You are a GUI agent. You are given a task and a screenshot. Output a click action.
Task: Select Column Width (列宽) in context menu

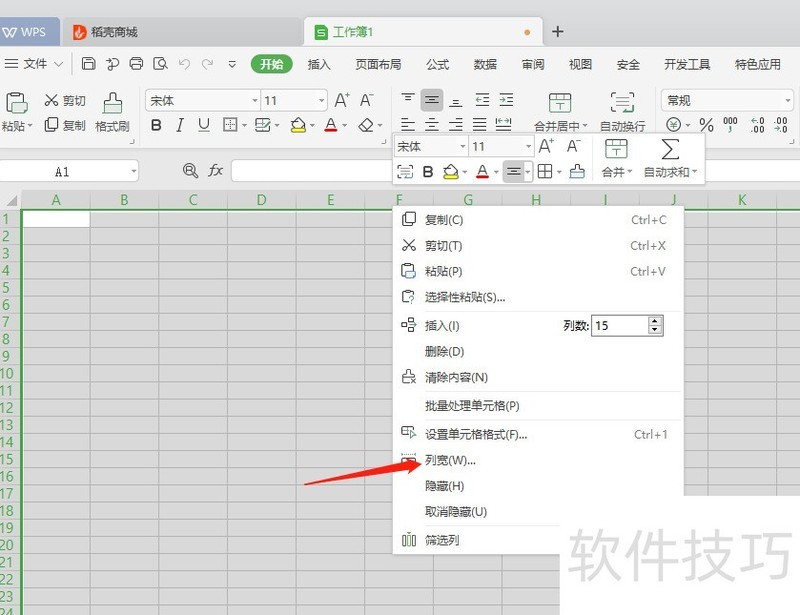450,460
